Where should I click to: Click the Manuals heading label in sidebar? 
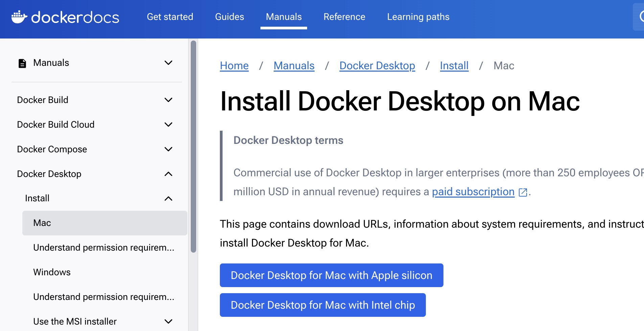coord(51,63)
